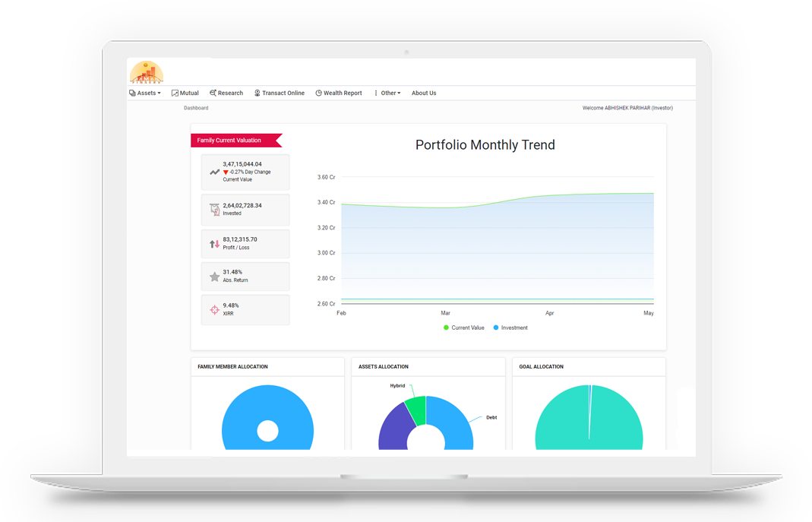
Task: Click the Welcome ABHISHEK PARIHAR text
Action: [x=627, y=108]
